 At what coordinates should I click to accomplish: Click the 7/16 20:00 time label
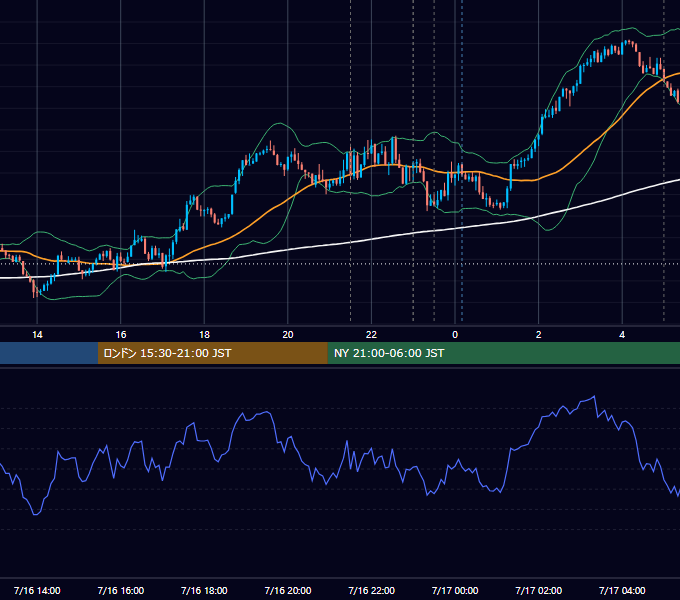click(x=288, y=590)
